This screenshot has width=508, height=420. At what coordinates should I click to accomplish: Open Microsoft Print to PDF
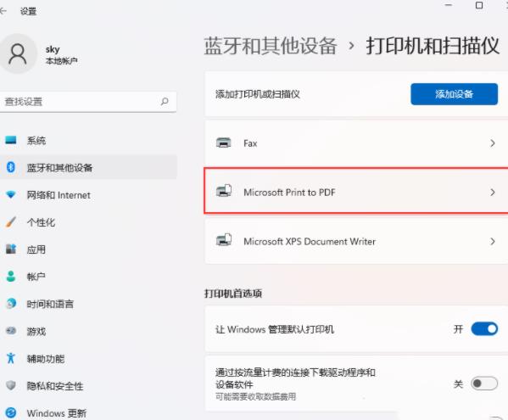click(x=356, y=191)
